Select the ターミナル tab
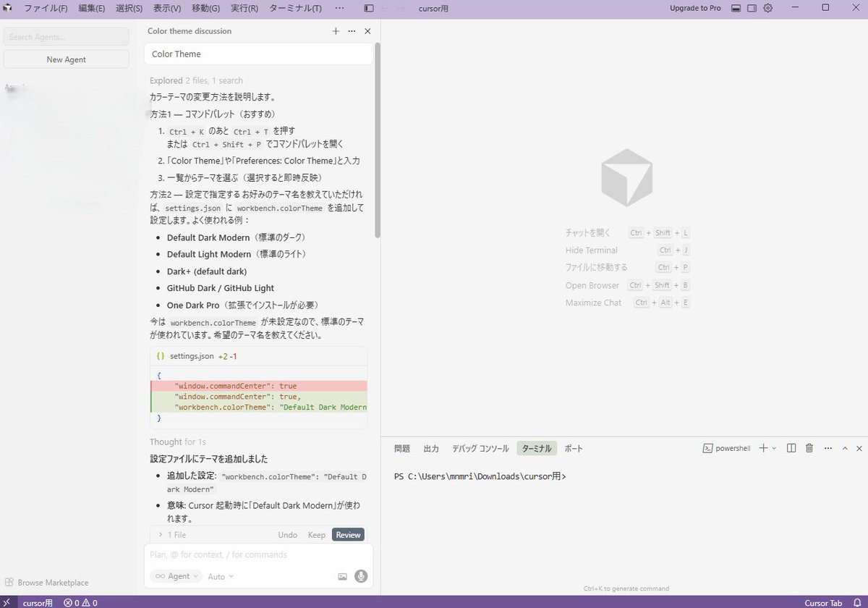 [x=537, y=449]
